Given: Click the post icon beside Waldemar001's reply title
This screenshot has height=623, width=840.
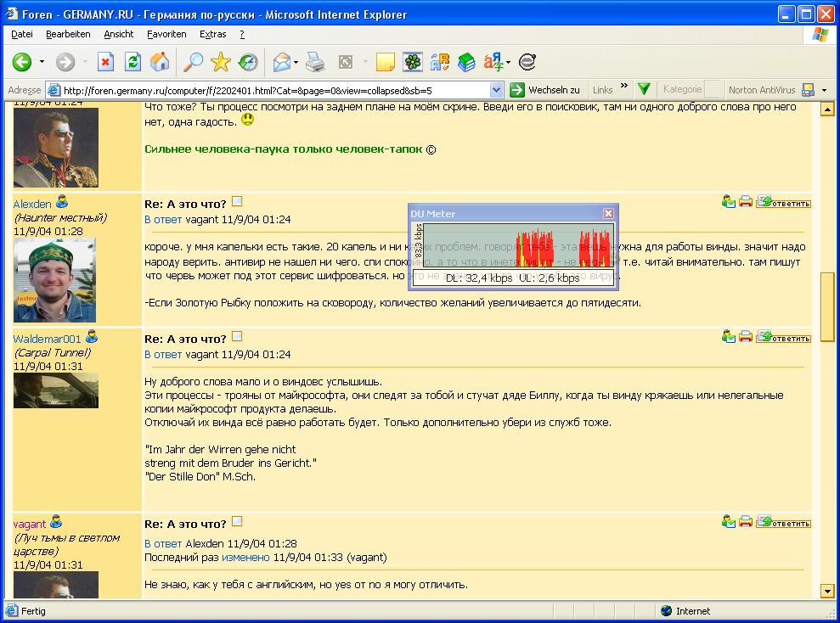Looking at the screenshot, I should tap(237, 336).
